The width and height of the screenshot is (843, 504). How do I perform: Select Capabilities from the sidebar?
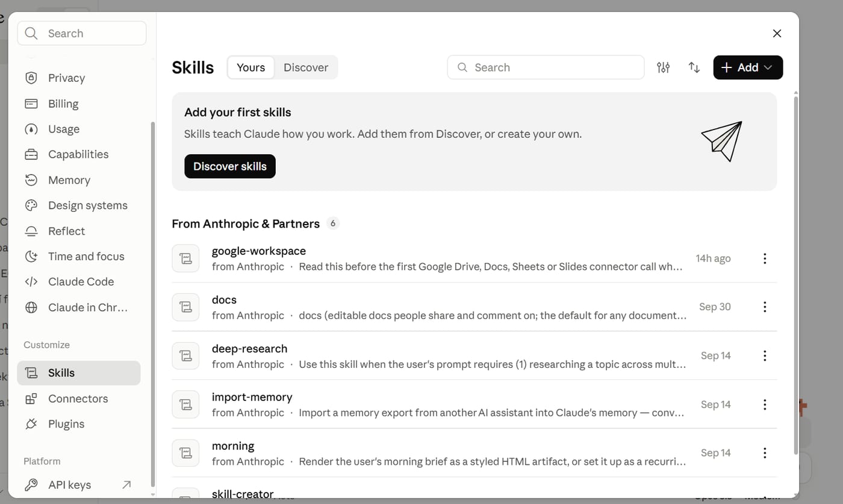coord(79,154)
